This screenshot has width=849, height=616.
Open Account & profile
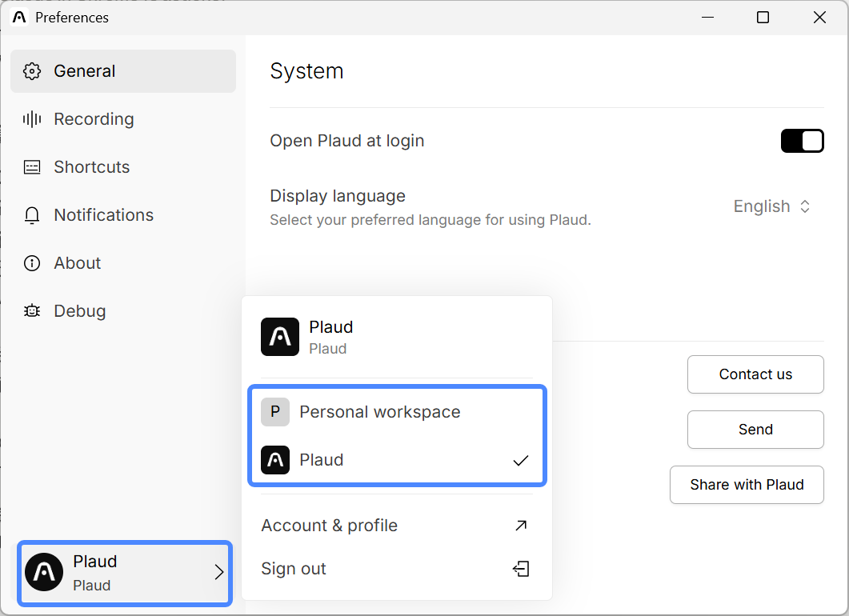(x=397, y=525)
